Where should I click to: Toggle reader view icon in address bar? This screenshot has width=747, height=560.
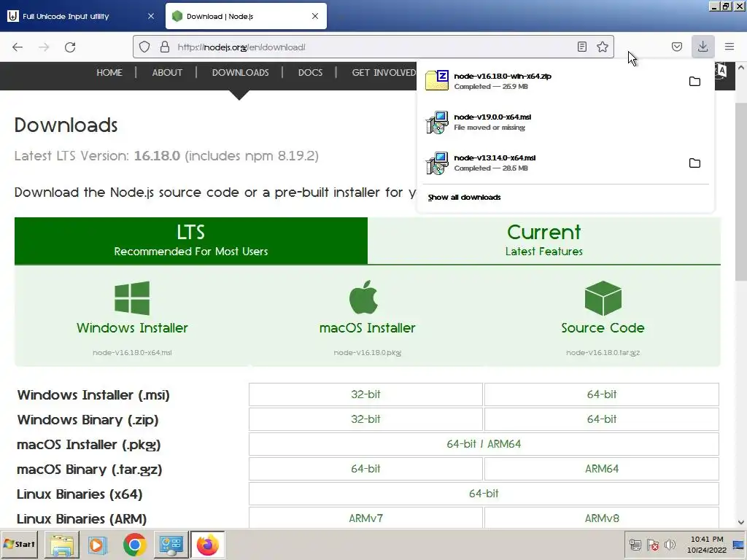tap(581, 47)
